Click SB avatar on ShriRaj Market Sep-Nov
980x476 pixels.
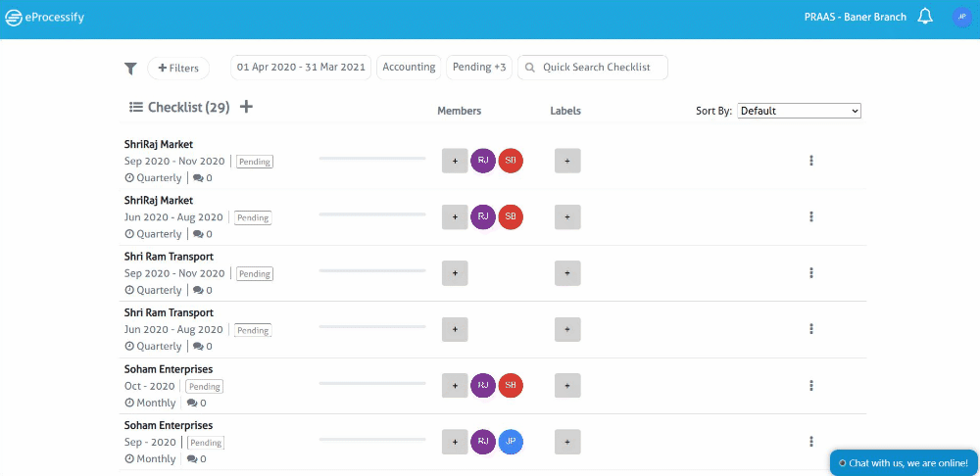pos(511,161)
